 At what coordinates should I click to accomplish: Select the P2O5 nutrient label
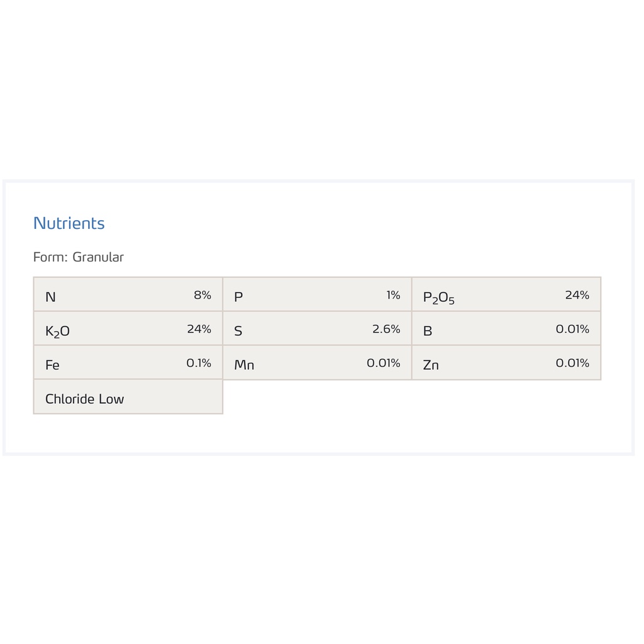tap(438, 297)
